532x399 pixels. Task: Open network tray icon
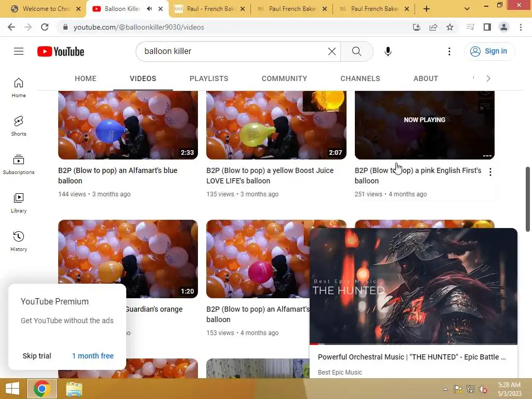(471, 389)
